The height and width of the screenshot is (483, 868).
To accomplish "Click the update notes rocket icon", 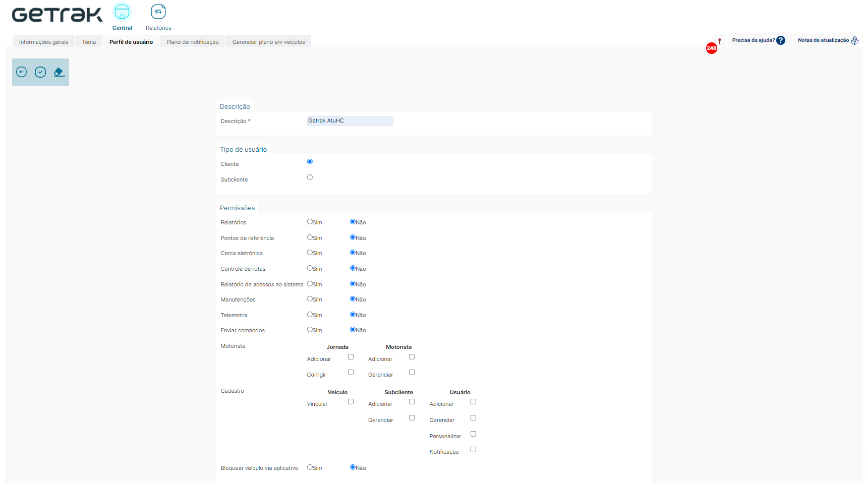I will (855, 40).
